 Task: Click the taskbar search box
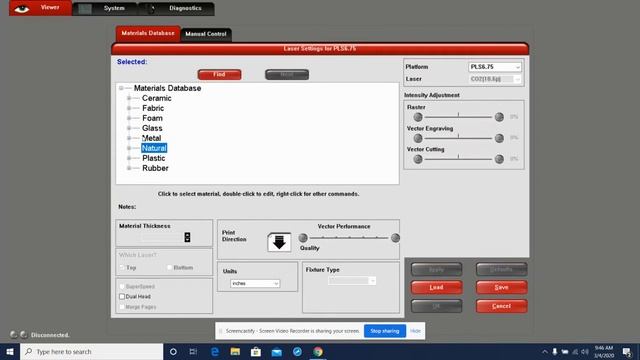coord(91,352)
